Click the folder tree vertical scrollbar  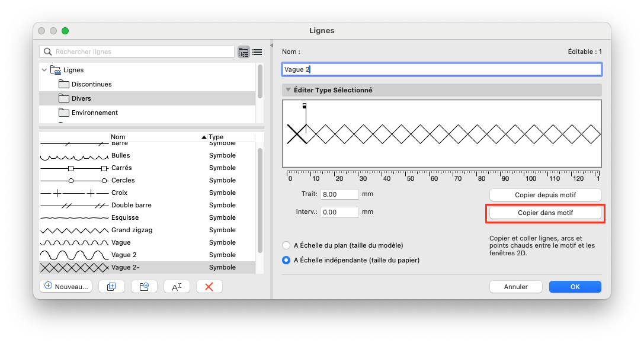[x=259, y=81]
